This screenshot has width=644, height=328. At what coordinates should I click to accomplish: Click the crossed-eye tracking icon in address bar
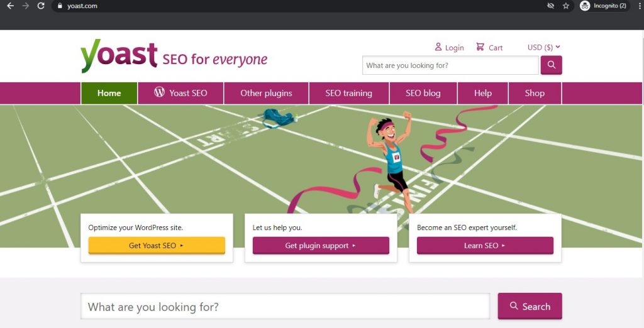coord(551,6)
